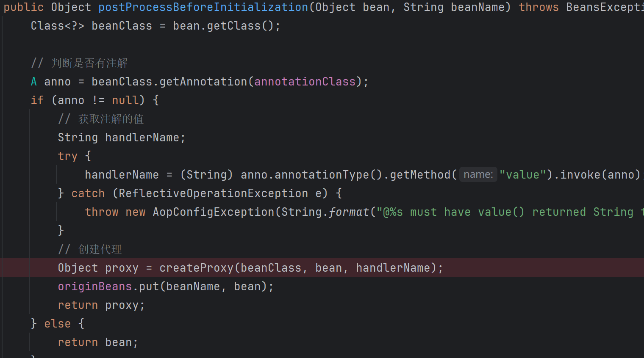Click 'Object proxy' declaration on highlighted line
Screen dimensions: 644x358
pyautogui.click(x=98, y=268)
